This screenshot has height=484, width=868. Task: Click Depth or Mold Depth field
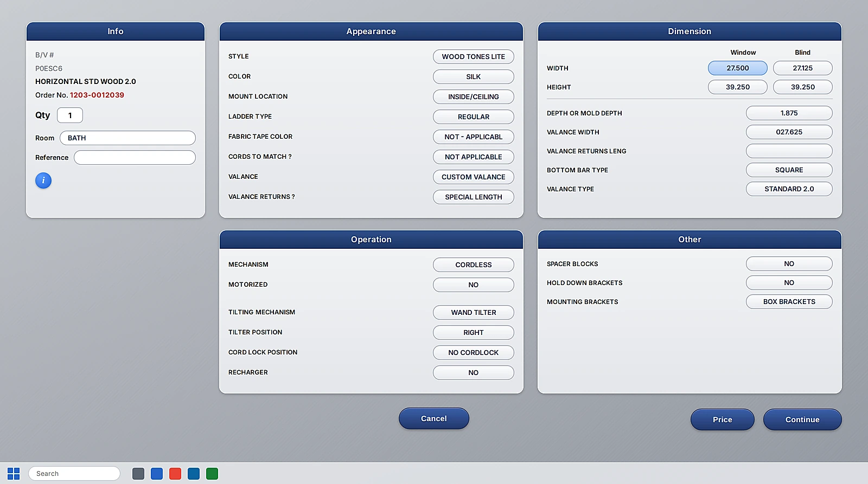(x=789, y=113)
